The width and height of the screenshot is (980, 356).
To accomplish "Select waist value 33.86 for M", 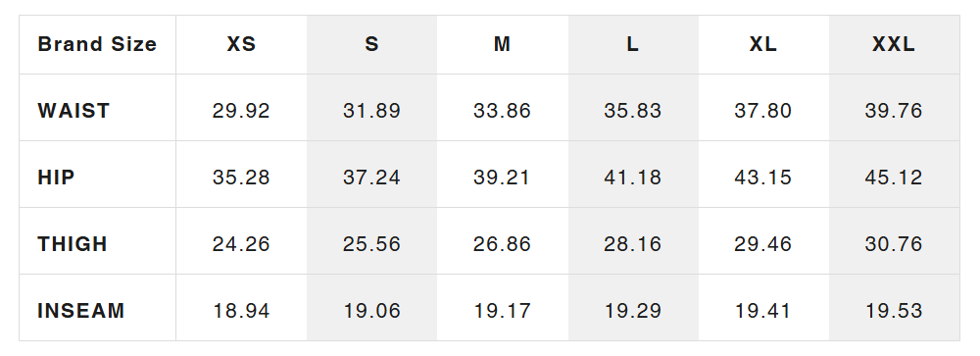I will (x=503, y=111).
